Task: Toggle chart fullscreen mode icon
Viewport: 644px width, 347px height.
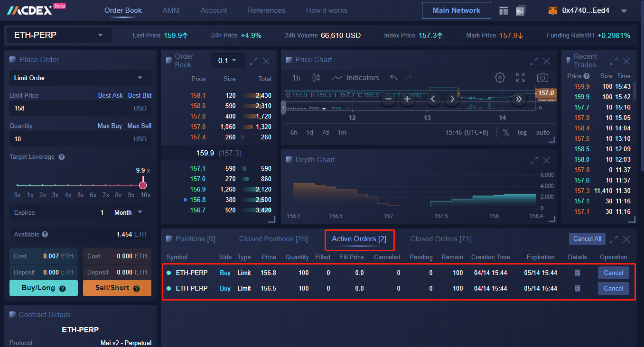Action: coord(520,78)
